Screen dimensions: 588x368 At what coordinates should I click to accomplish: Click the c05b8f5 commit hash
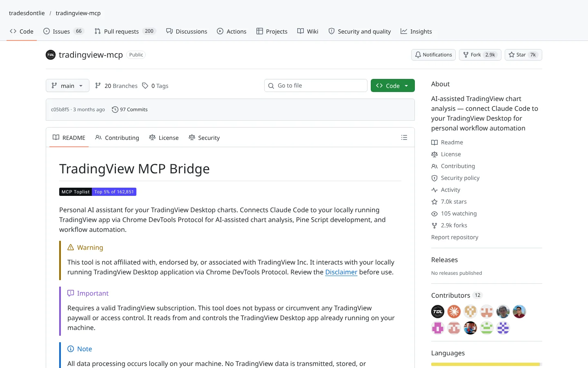60,110
